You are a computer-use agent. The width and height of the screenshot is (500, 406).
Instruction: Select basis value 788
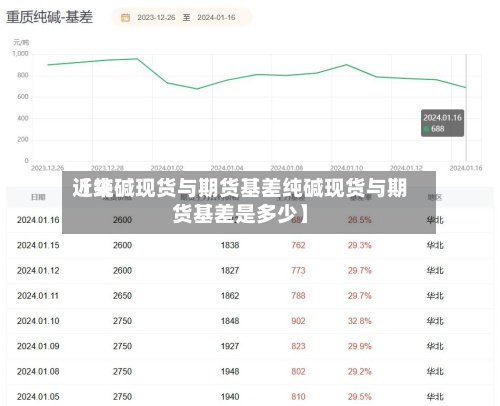coord(298,296)
